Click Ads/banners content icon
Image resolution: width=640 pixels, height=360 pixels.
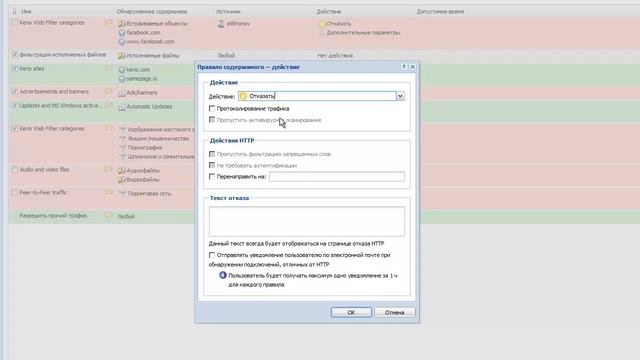(x=122, y=93)
